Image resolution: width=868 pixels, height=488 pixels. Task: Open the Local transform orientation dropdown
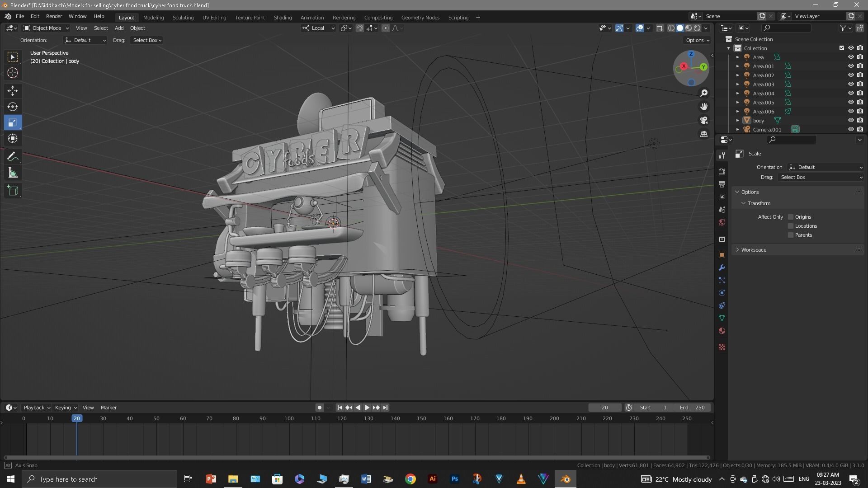coord(318,28)
